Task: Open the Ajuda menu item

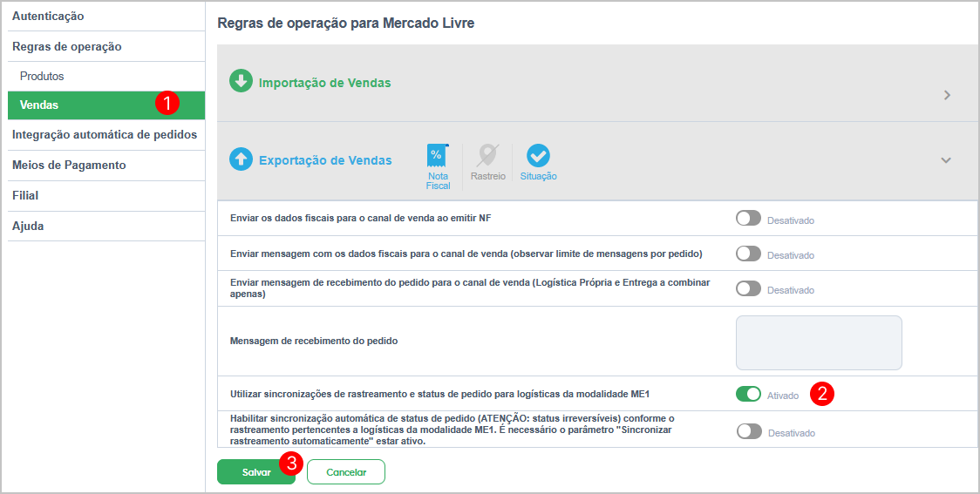Action: click(106, 226)
